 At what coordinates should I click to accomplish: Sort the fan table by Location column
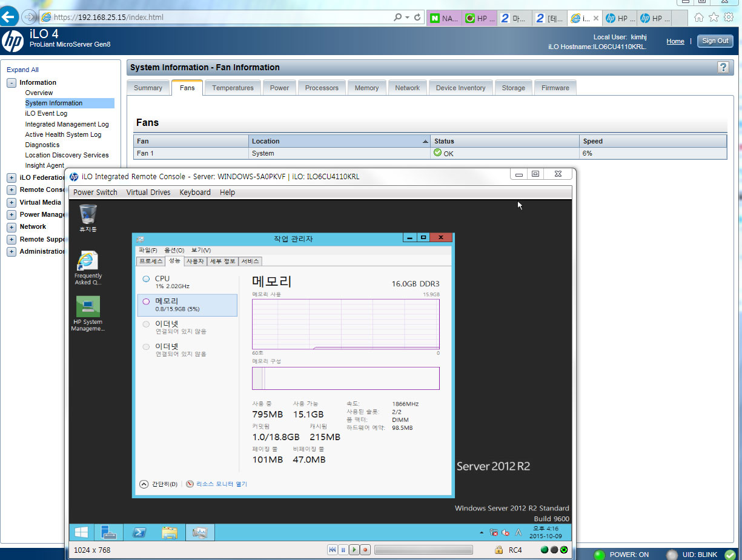point(339,141)
